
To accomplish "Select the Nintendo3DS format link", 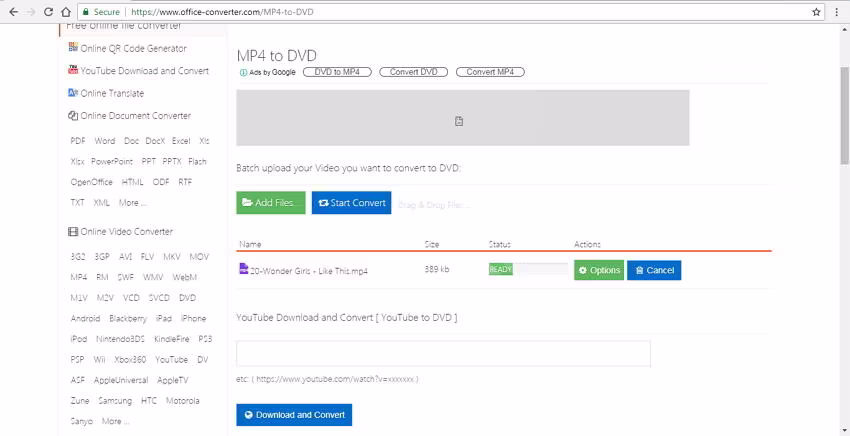I will point(120,339).
